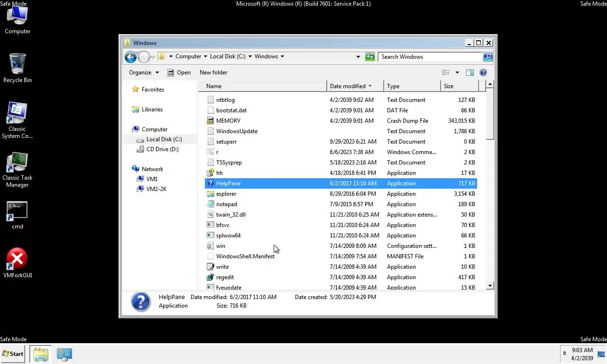This screenshot has width=607, height=364.
Task: Select the Classic Task Manager desktop shortcut
Action: pyautogui.click(x=18, y=170)
